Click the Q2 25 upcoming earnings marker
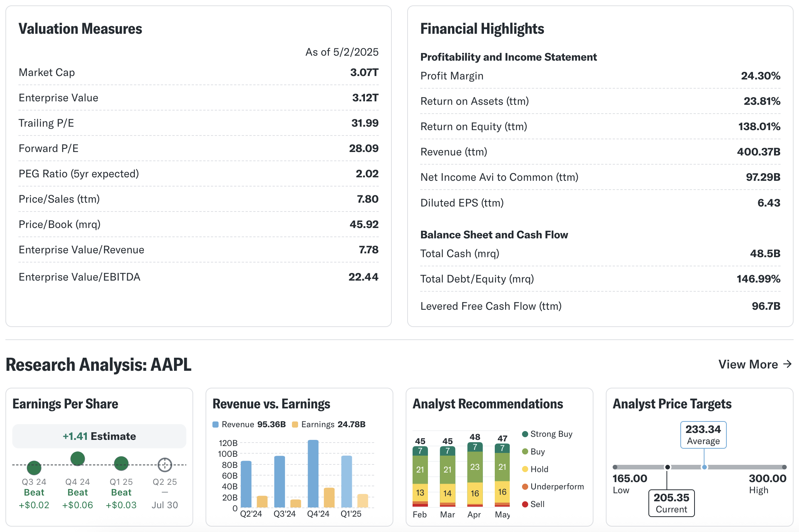The width and height of the screenshot is (799, 532). pyautogui.click(x=165, y=465)
